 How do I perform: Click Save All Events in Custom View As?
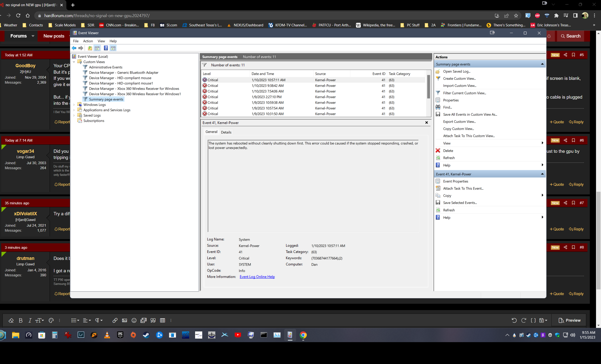tap(470, 114)
